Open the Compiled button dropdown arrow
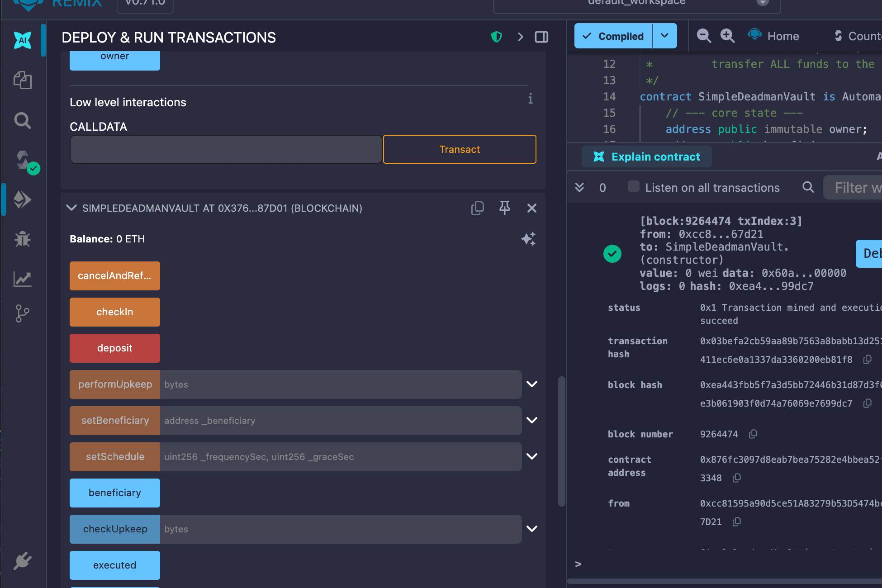 664,36
